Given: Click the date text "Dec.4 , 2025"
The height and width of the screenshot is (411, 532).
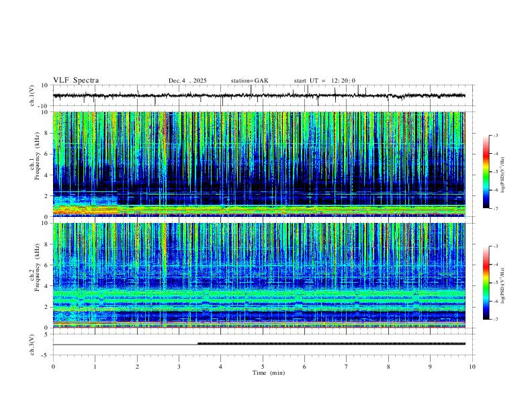Looking at the screenshot, I should coord(187,81).
